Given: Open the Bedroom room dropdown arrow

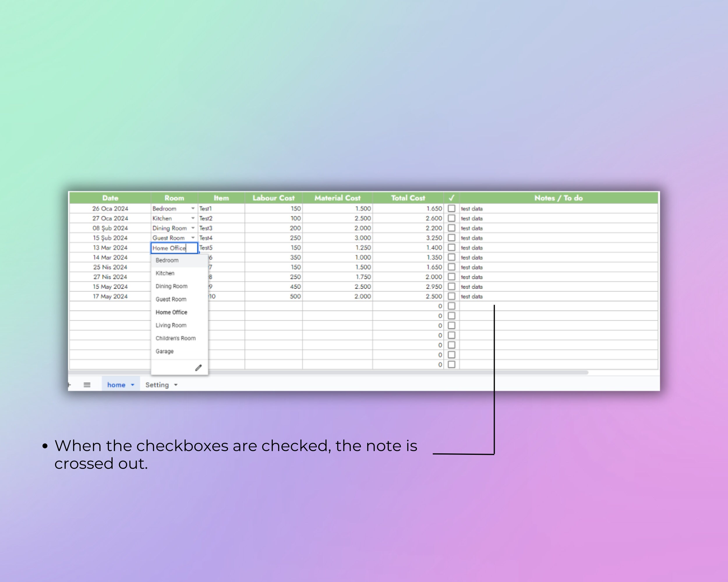Looking at the screenshot, I should click(193, 209).
